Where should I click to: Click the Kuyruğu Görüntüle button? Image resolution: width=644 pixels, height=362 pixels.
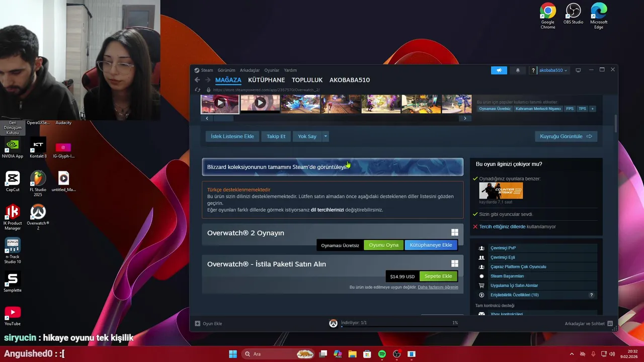pos(566,136)
